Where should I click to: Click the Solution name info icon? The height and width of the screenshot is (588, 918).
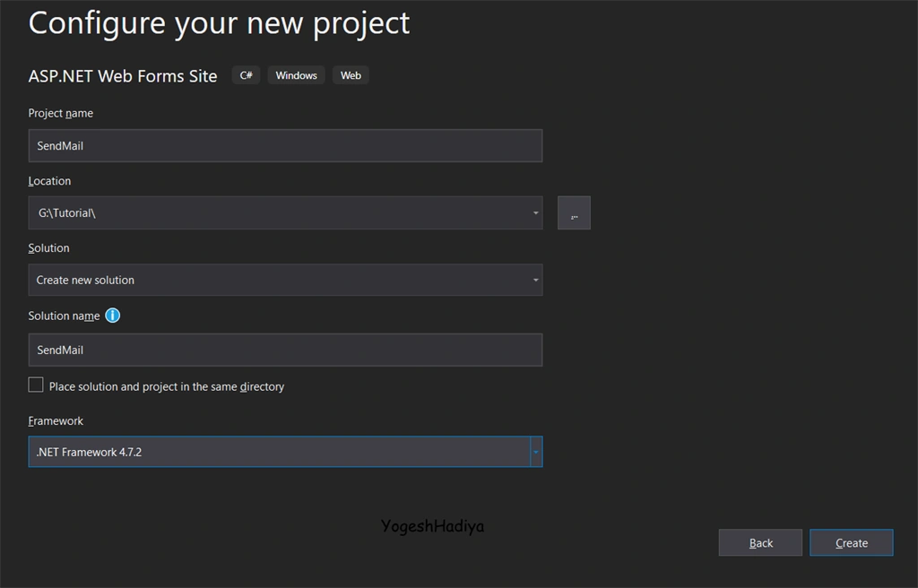(112, 316)
